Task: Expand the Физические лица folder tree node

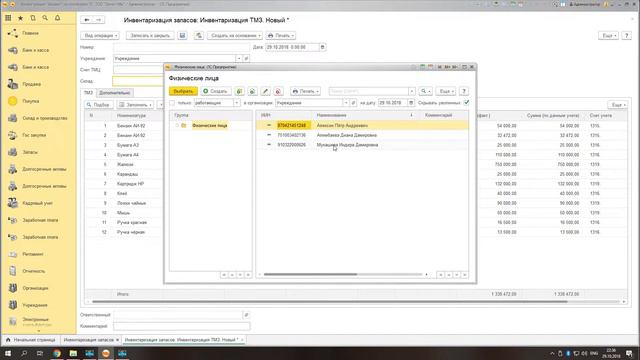Action: coord(177,125)
